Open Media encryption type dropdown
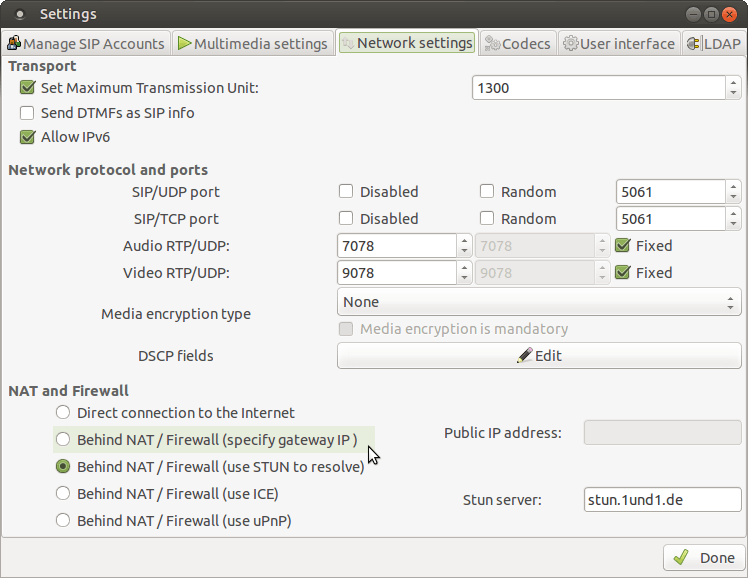 click(x=539, y=302)
